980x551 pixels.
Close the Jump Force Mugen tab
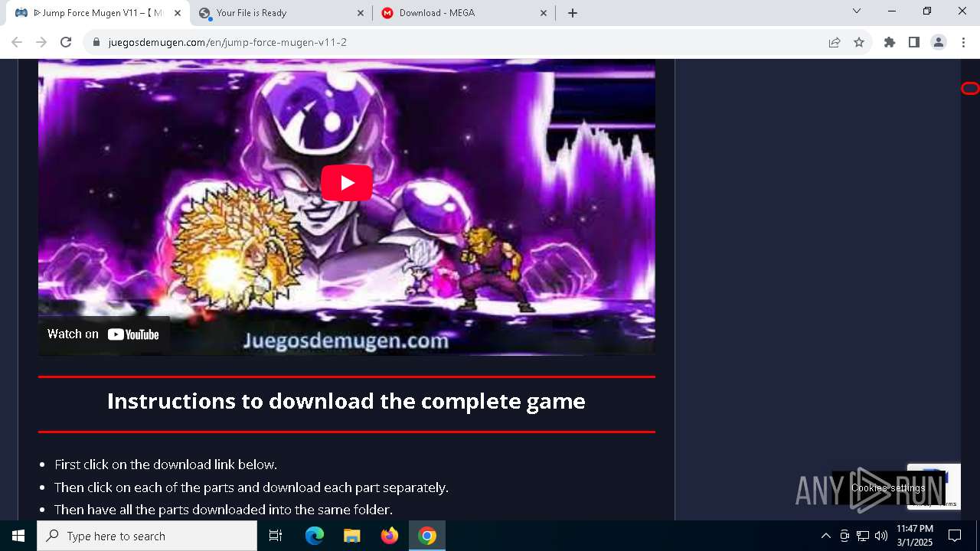178,13
